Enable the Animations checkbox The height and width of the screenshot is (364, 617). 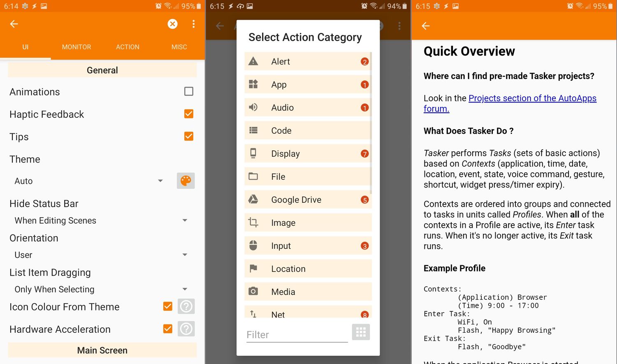(189, 91)
